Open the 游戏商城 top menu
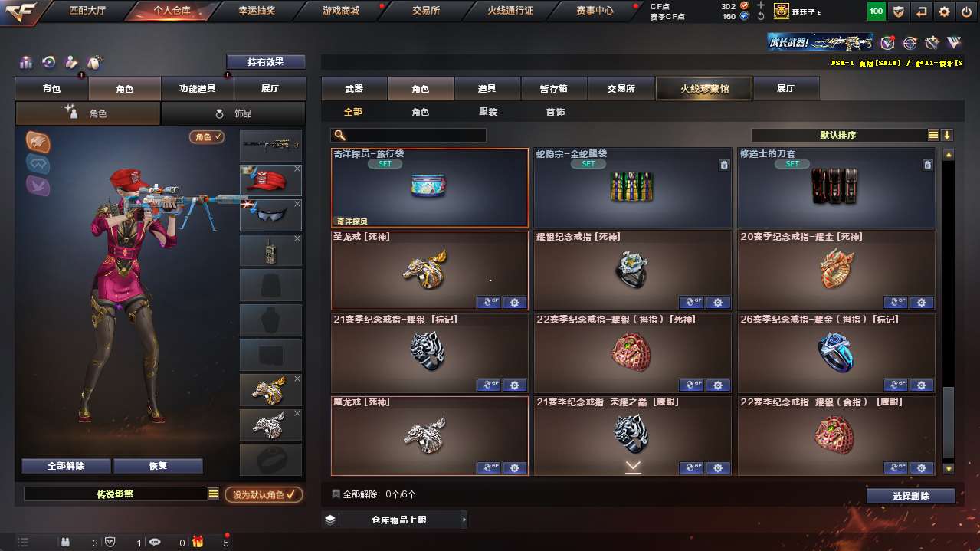 tap(340, 11)
